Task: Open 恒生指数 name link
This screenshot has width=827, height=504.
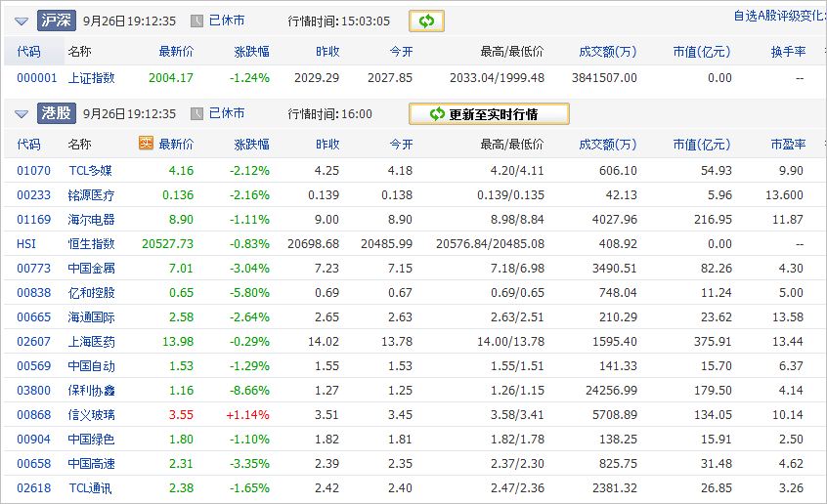Action: 91,244
